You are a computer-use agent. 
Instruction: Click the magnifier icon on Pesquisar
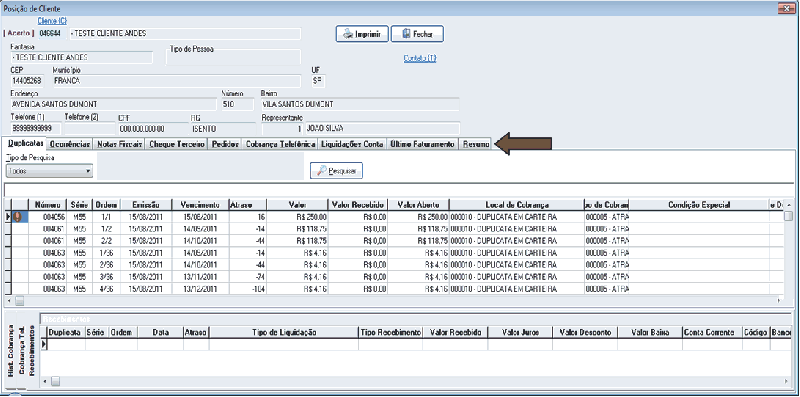coord(321,171)
